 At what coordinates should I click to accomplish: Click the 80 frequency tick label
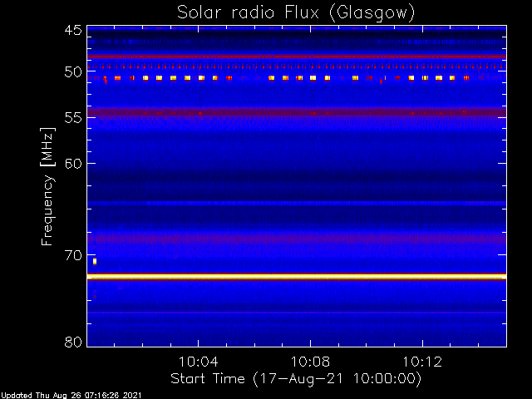[x=73, y=342]
